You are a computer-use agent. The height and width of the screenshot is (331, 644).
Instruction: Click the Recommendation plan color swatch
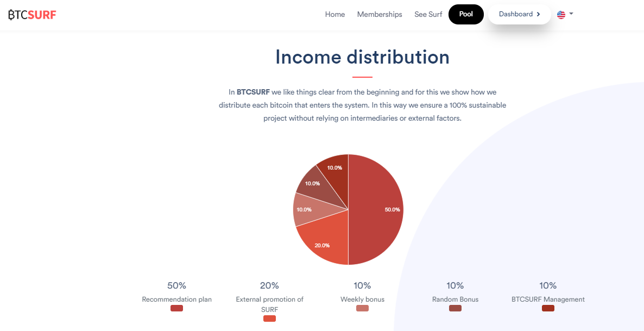click(176, 308)
